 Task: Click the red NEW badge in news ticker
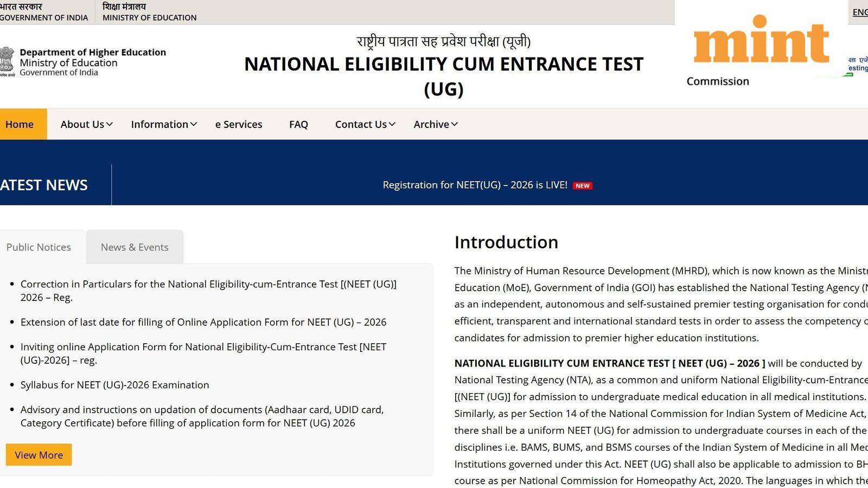point(582,185)
